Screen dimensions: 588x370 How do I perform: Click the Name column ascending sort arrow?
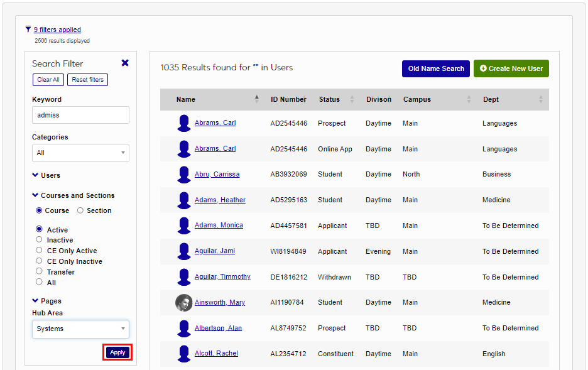pyautogui.click(x=257, y=97)
